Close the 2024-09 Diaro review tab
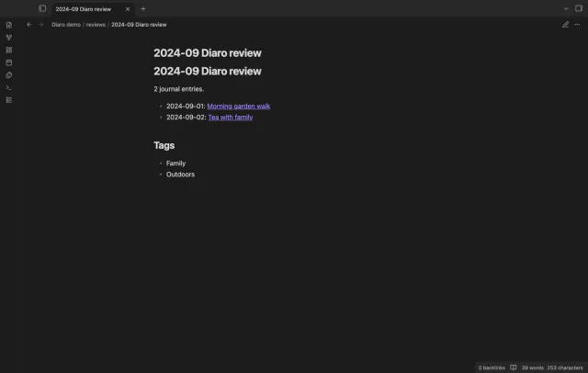 (128, 9)
